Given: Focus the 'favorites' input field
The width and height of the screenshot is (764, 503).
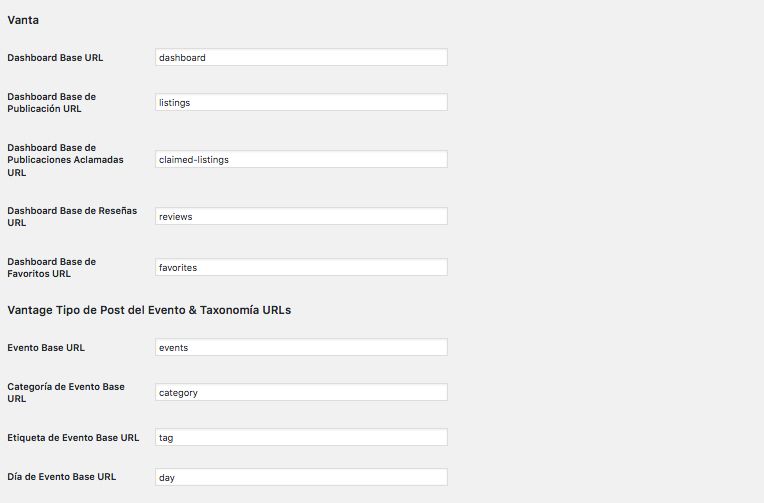Looking at the screenshot, I should click(301, 267).
